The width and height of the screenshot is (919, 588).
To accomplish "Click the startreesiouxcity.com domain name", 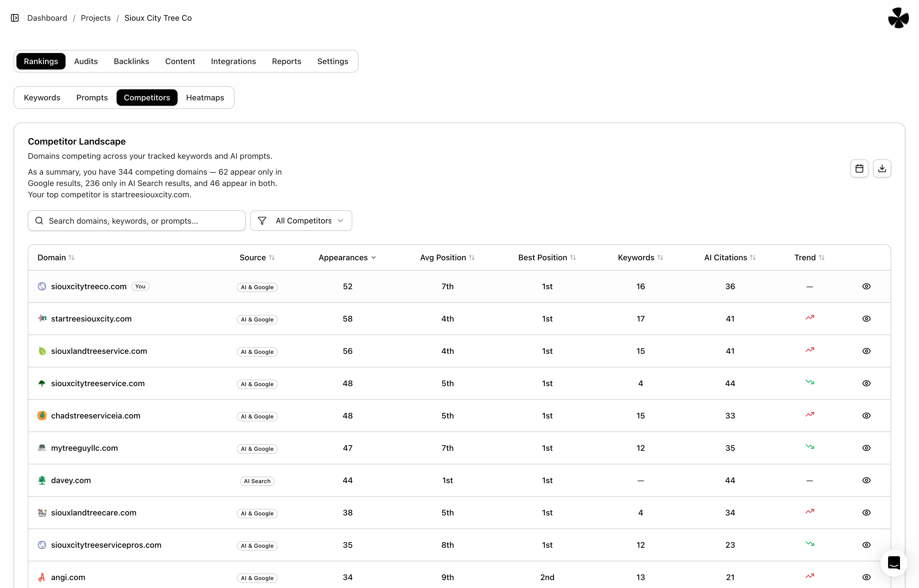I will click(91, 318).
